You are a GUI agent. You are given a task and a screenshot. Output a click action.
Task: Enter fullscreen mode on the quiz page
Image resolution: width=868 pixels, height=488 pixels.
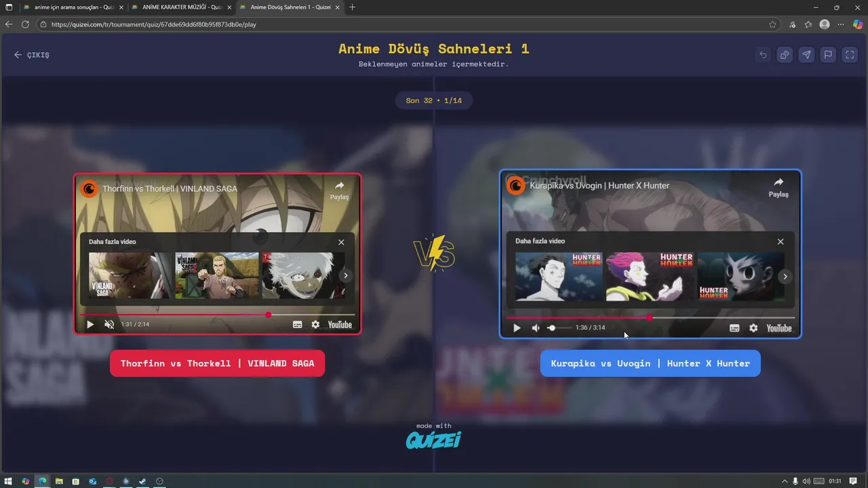850,55
